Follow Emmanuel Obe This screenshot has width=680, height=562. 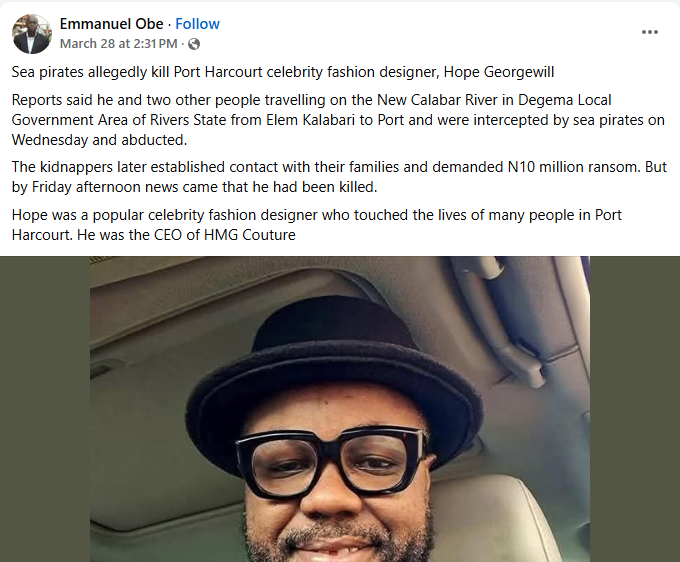198,24
